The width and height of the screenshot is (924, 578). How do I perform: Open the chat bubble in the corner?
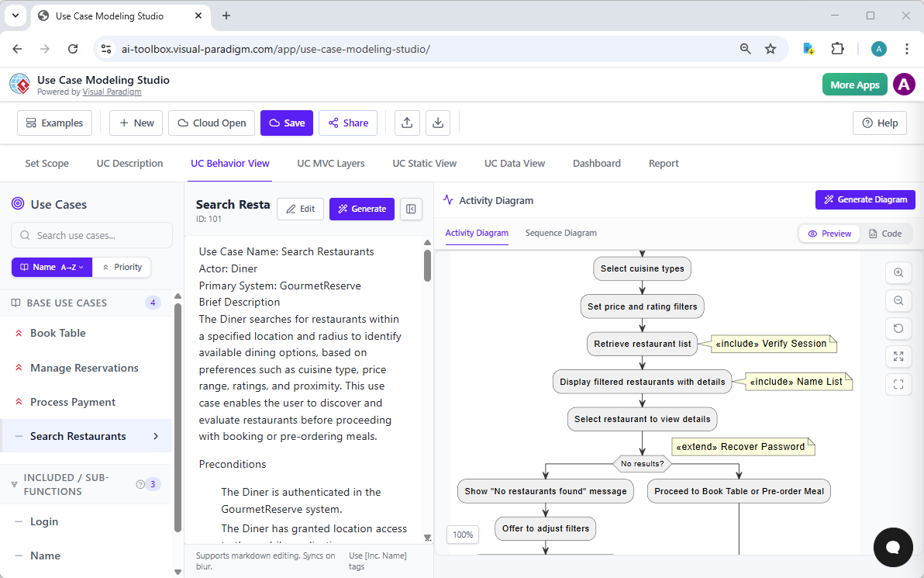(893, 548)
